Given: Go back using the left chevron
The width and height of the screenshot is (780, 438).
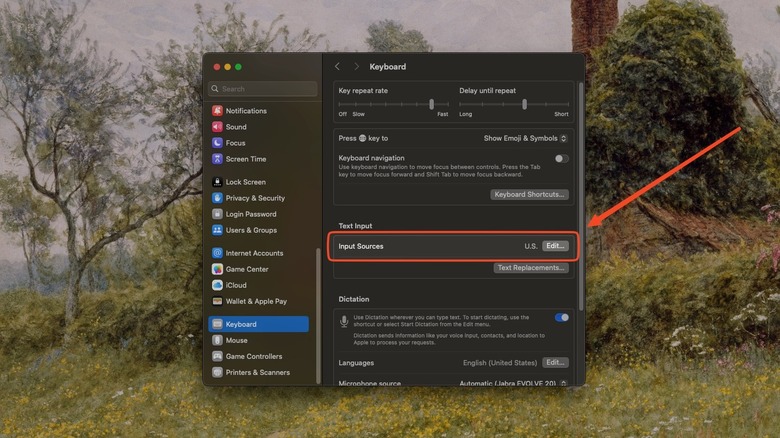Looking at the screenshot, I should [337, 67].
